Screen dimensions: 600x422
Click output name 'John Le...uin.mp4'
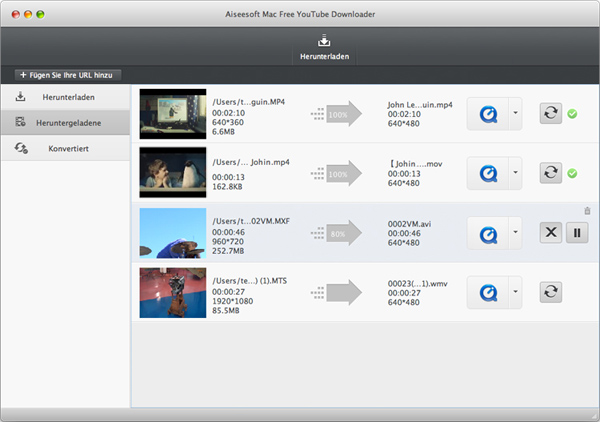click(x=420, y=104)
